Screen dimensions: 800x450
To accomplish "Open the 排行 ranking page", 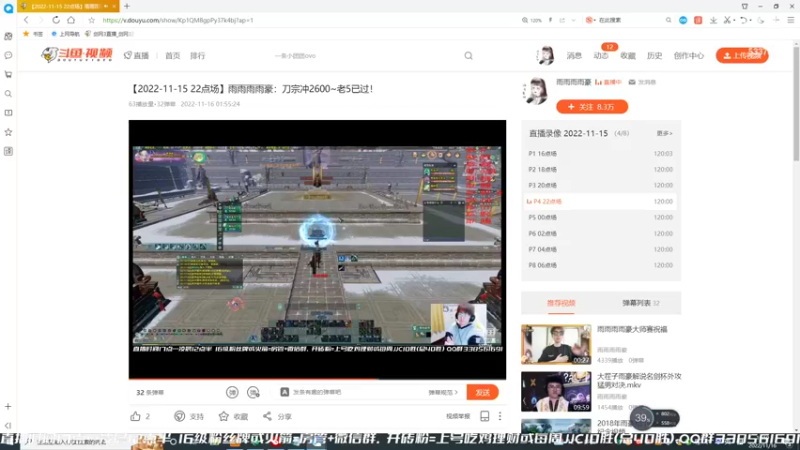I will pyautogui.click(x=197, y=56).
